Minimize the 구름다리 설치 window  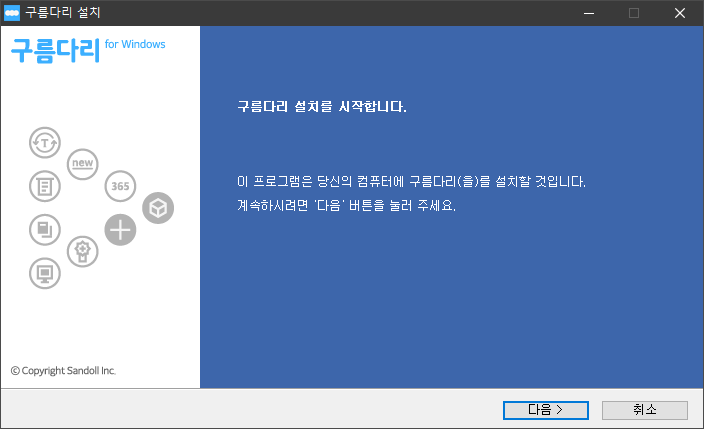589,13
